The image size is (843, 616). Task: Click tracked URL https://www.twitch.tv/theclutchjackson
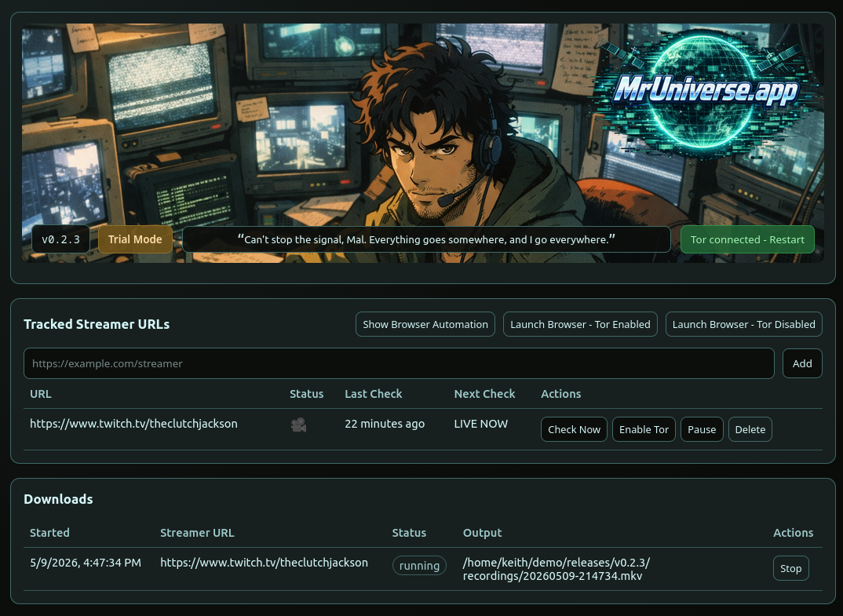[x=133, y=424]
